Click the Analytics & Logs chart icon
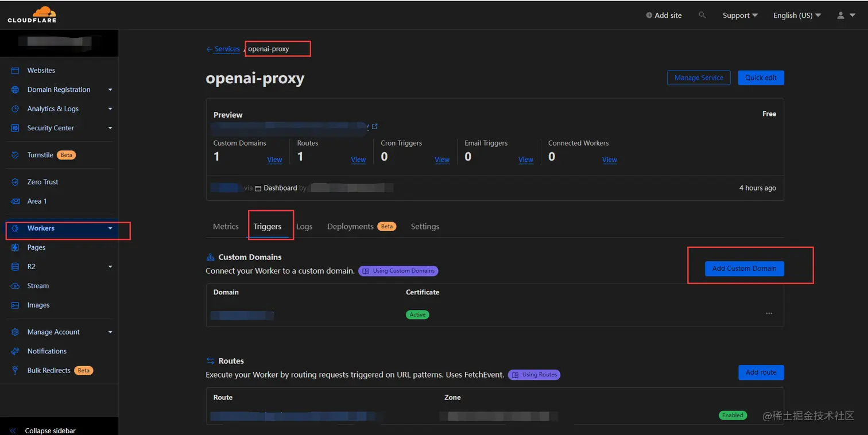 [x=15, y=109]
